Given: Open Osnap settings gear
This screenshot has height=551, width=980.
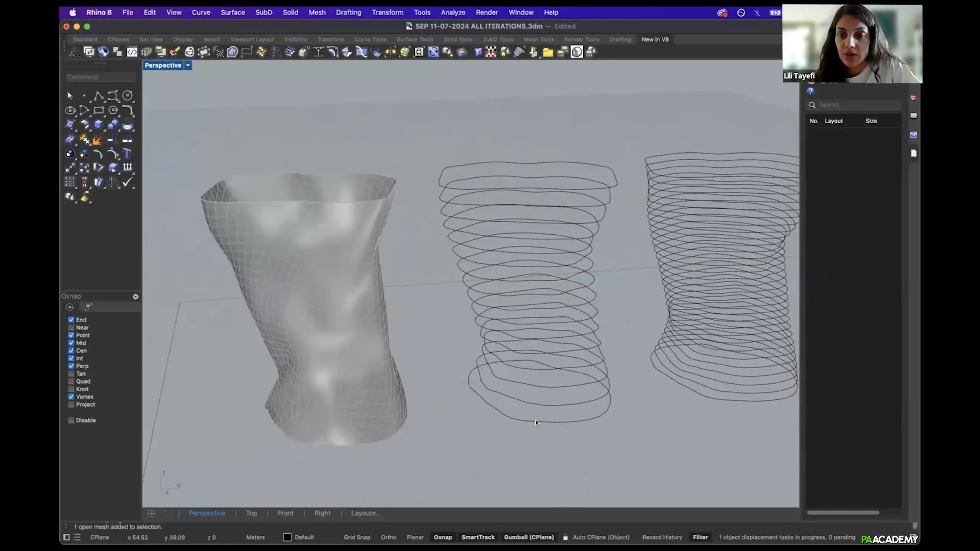Looking at the screenshot, I should pyautogui.click(x=136, y=297).
